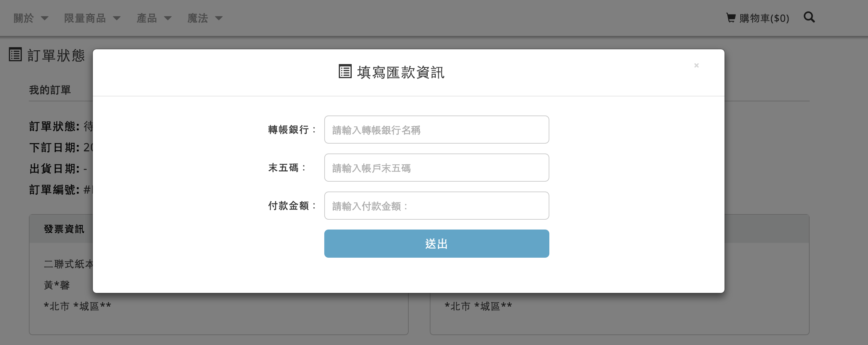This screenshot has width=868, height=345.
Task: Expand the 關於 dropdown arrow
Action: pyautogui.click(x=44, y=18)
